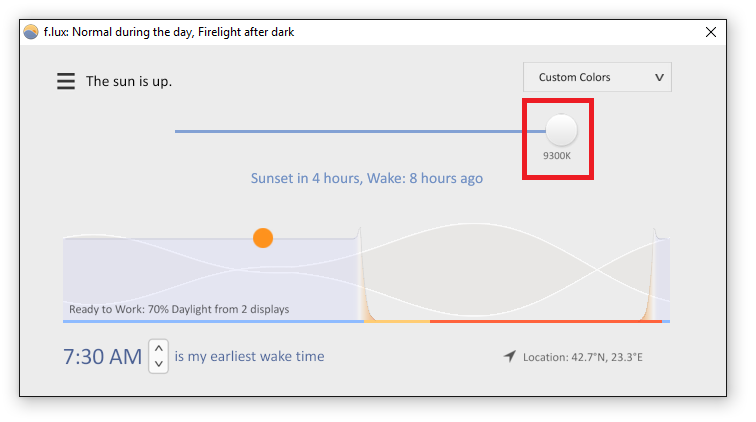Viewport: 756px width, 422px height.
Task: Close the f.lux window
Action: pos(711,32)
